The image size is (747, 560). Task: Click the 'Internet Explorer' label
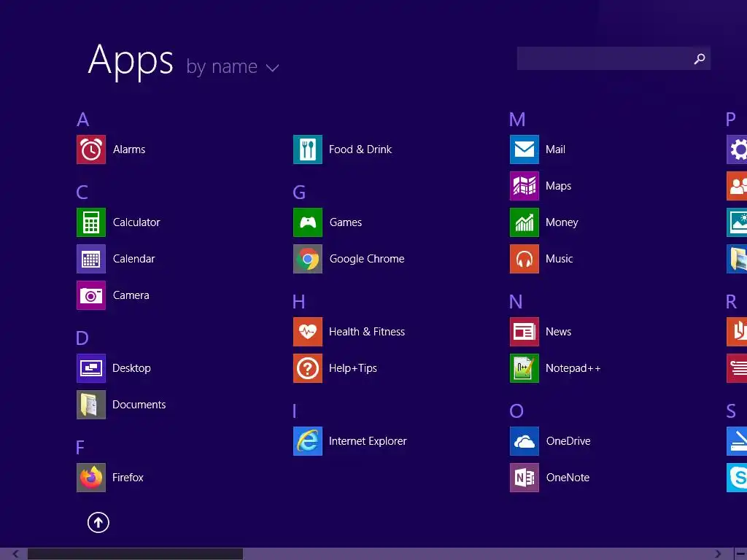[368, 441]
